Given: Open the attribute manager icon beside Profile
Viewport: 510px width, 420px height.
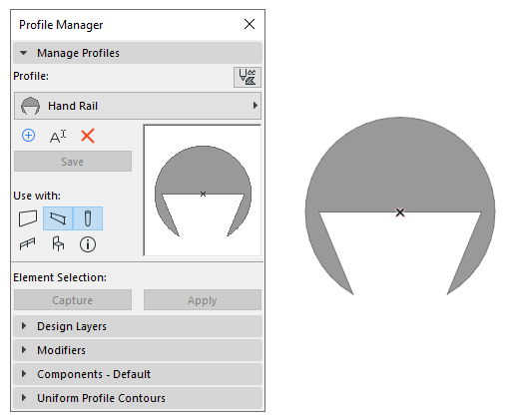Looking at the screenshot, I should (248, 77).
